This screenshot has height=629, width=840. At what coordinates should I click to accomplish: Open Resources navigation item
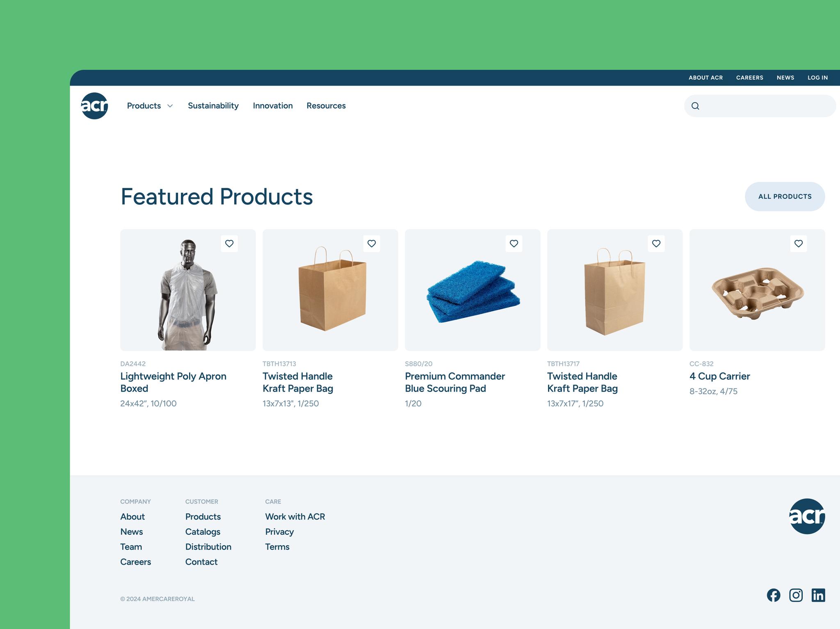pyautogui.click(x=326, y=106)
